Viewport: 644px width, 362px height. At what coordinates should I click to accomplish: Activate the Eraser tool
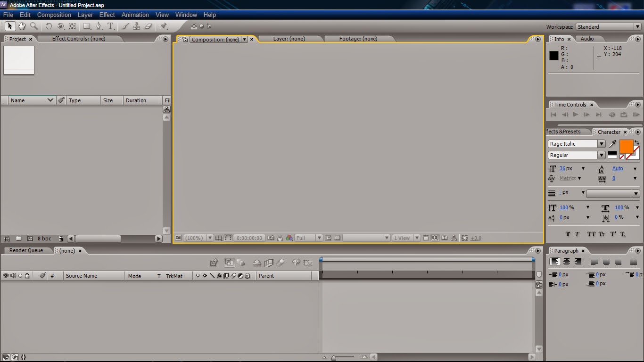pos(149,26)
